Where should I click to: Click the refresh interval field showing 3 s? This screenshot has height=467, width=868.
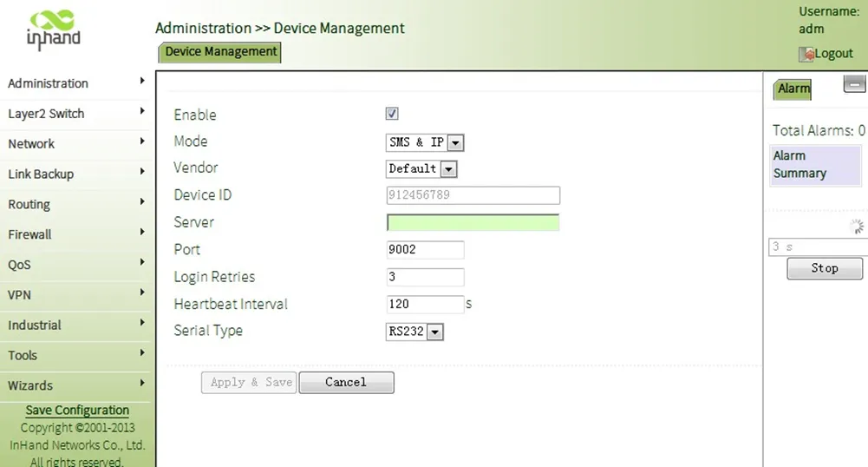click(819, 247)
